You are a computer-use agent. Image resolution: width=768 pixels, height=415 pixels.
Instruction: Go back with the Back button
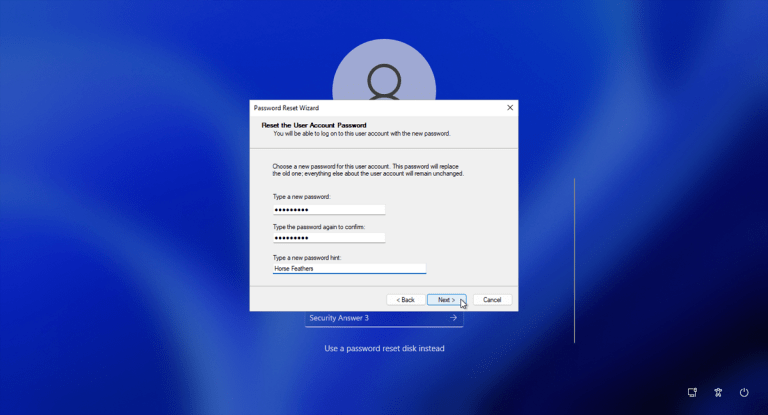[406, 300]
